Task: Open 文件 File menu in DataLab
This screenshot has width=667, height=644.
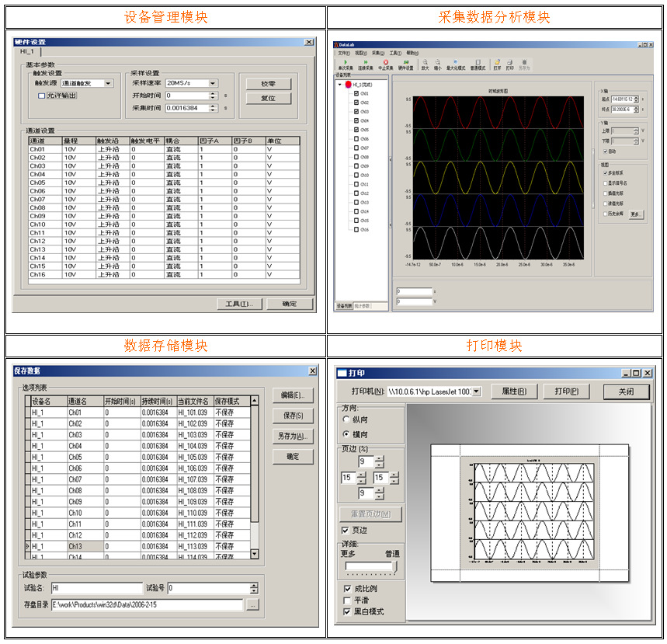Action: point(344,53)
